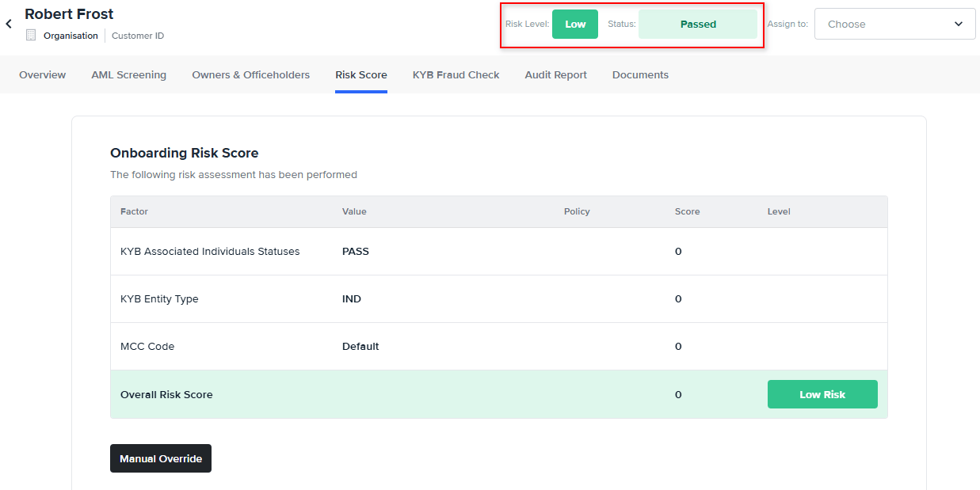Image resolution: width=980 pixels, height=490 pixels.
Task: Select the KYB Associated Individuals Statuses row
Action: 210,252
